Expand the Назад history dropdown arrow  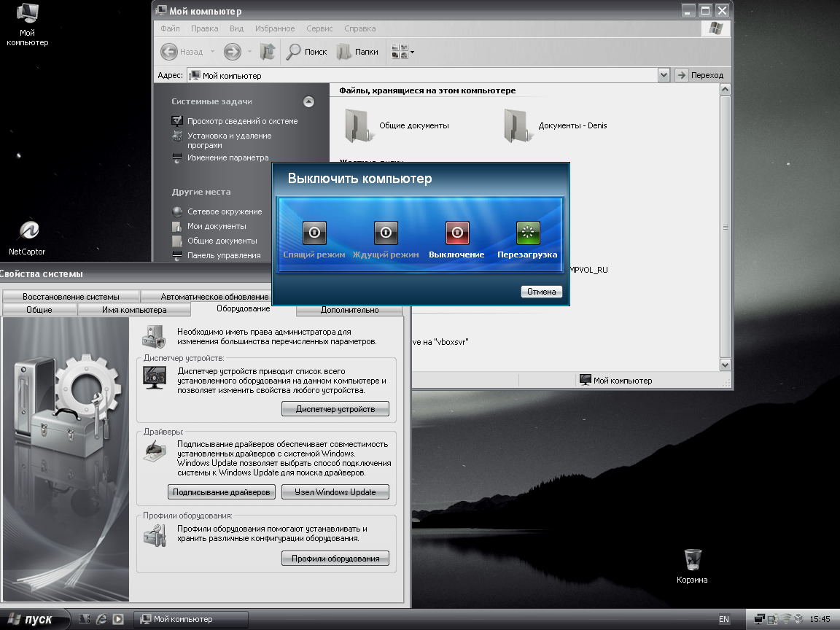click(x=212, y=52)
